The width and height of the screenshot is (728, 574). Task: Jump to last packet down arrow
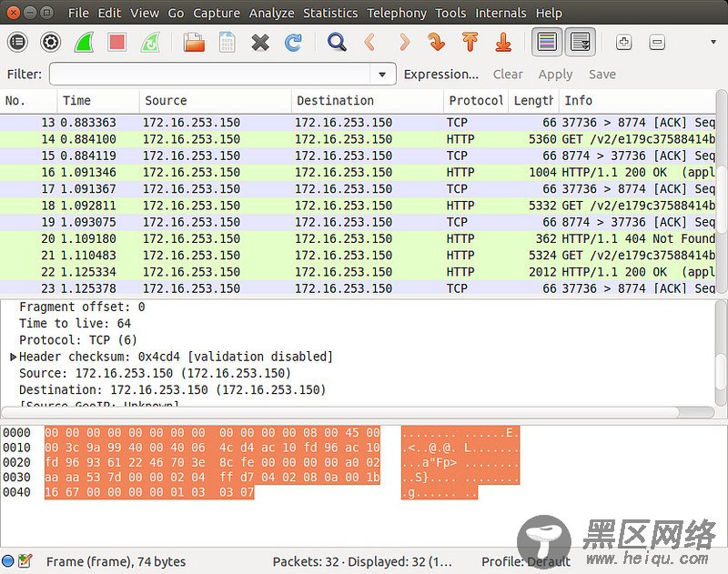point(503,42)
